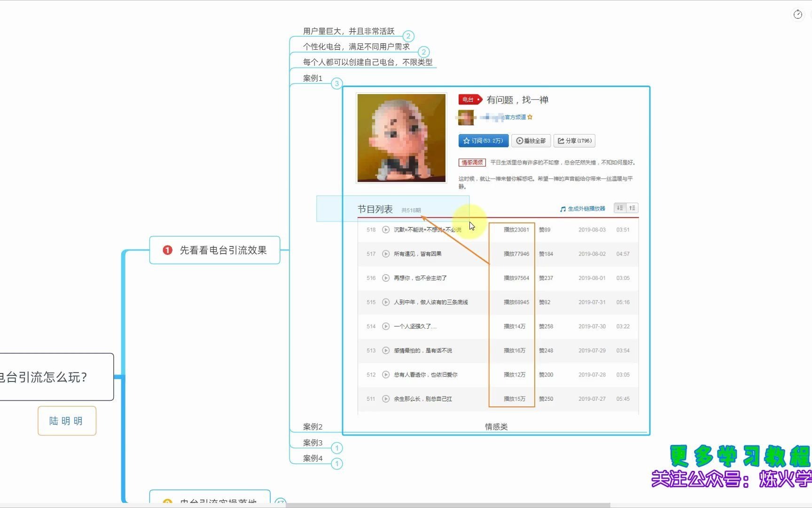Play episode 518 沉默=不能说+不想说+不必说
The height and width of the screenshot is (508, 812).
tap(386, 230)
